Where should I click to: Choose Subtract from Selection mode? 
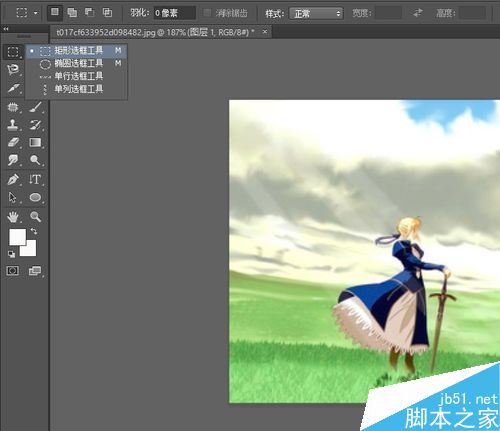(89, 13)
